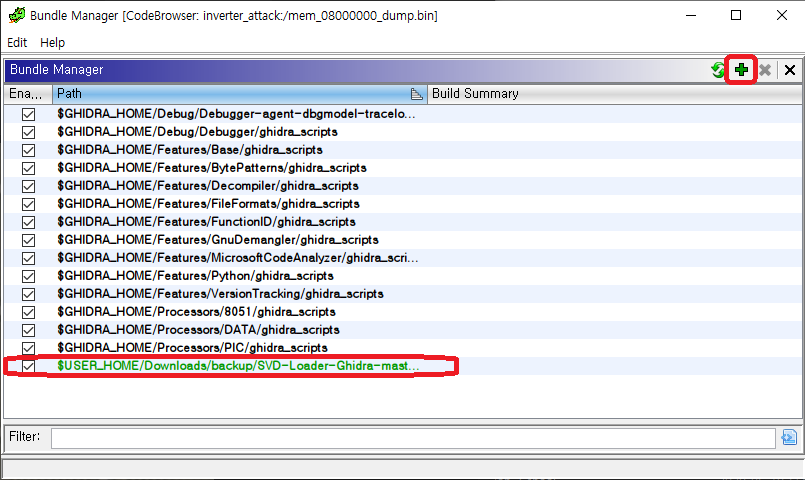
Task: Click the green plus add bundle icon
Action: pos(741,70)
